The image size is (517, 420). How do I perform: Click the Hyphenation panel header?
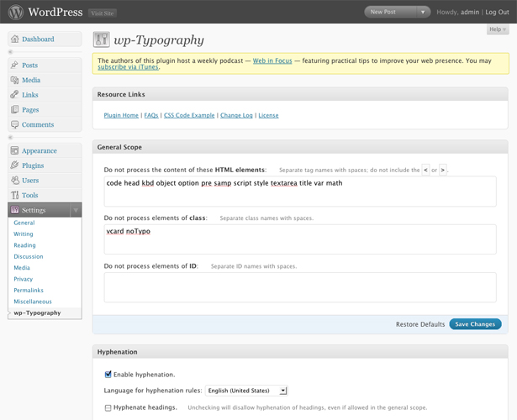pos(300,352)
